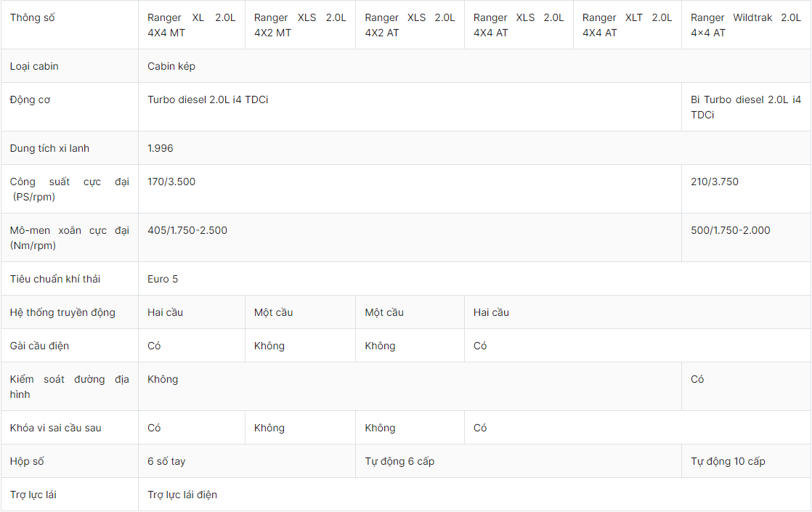Click the Tự động 6 cấp gearbox cell
This screenshot has height=512, width=812.
(399, 461)
